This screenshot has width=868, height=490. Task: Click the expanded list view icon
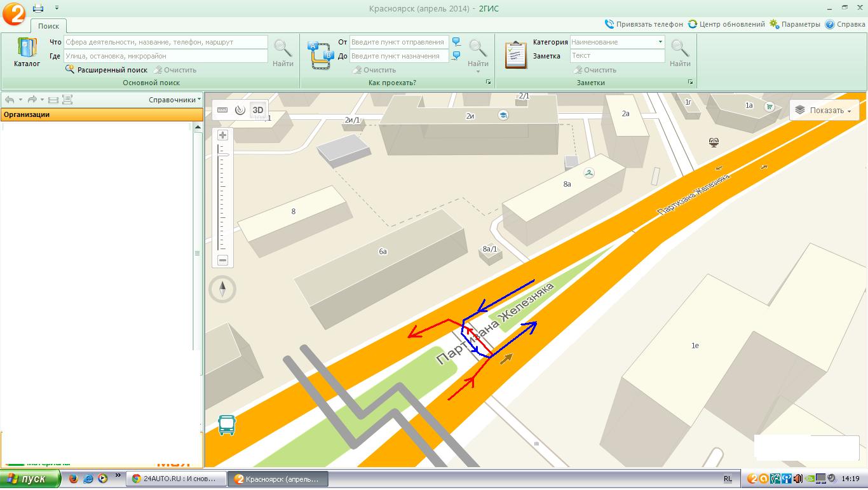pos(67,100)
